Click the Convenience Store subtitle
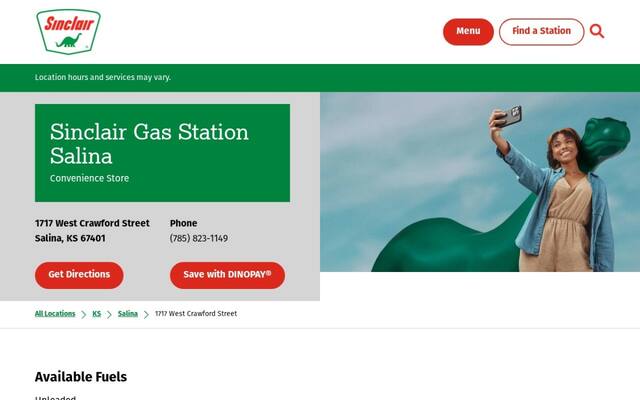 tap(89, 178)
